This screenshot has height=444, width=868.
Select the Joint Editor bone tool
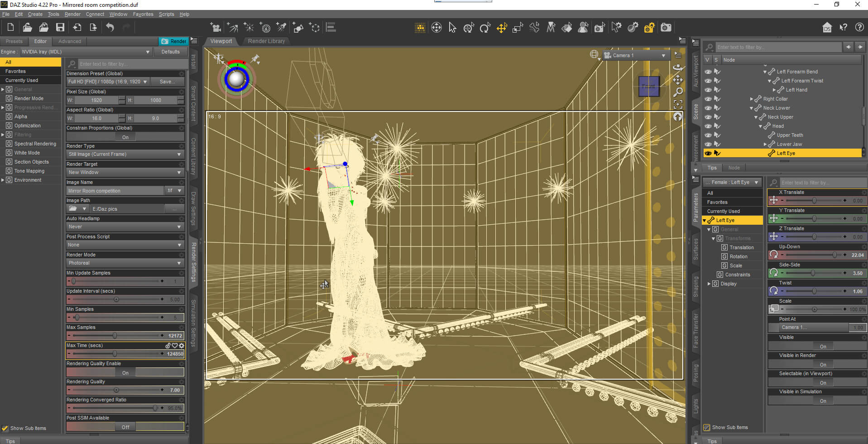534,28
